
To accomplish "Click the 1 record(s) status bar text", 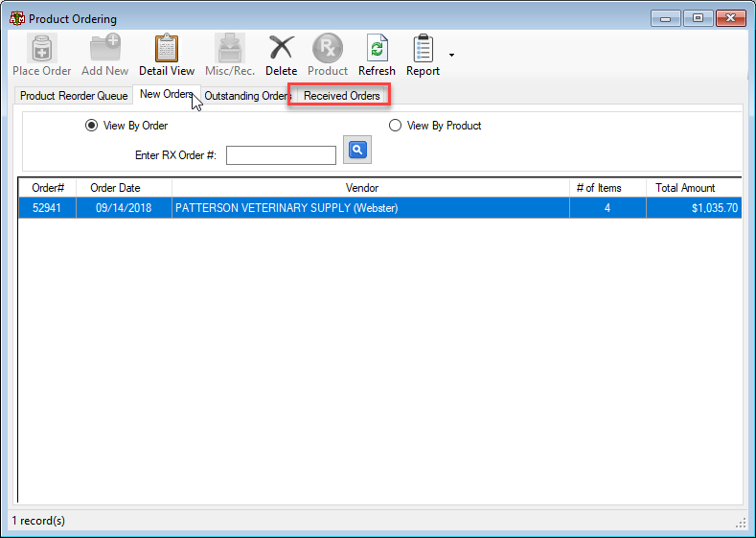I will 38,521.
